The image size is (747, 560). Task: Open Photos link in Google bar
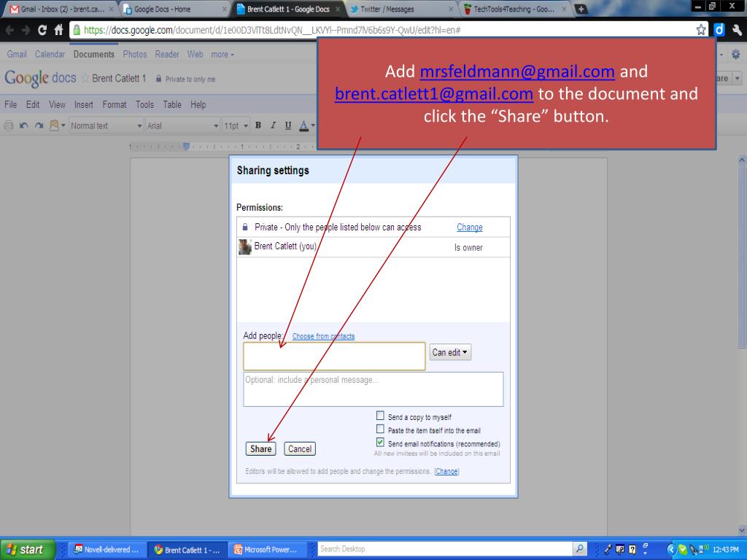tap(135, 54)
